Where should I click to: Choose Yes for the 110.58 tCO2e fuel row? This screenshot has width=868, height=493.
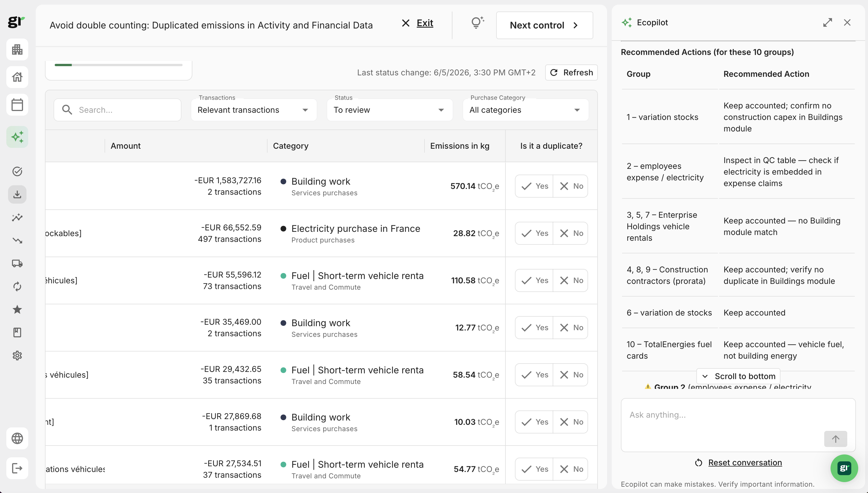pos(534,280)
